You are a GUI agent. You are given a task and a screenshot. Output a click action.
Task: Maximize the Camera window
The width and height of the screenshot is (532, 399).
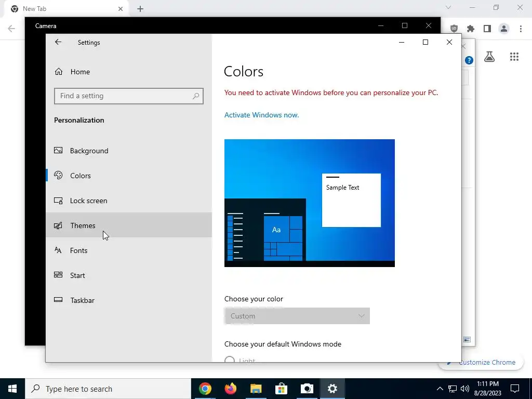[404, 25]
